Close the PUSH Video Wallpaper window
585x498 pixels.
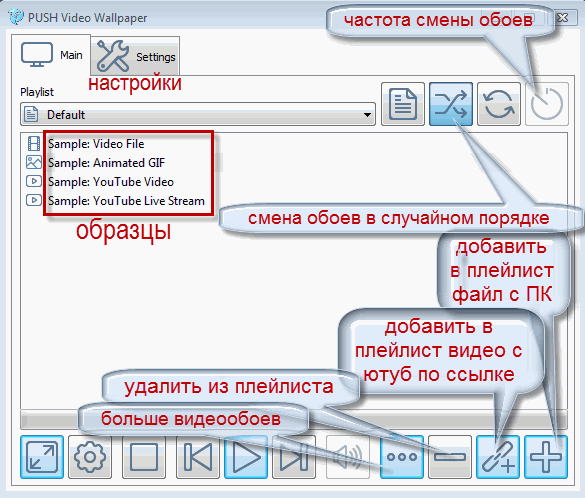coord(562,18)
